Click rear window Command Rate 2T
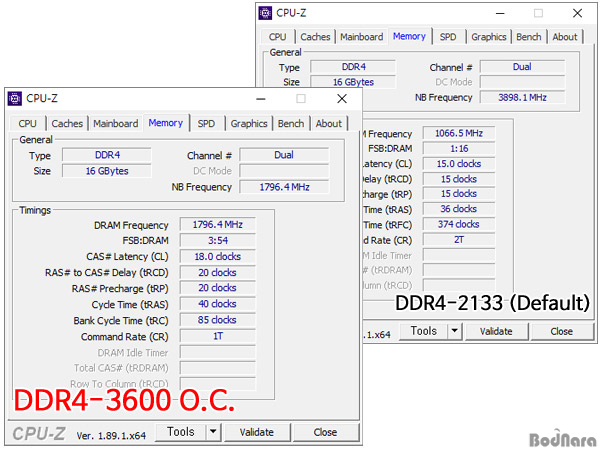Screen dimensions: 600x450 (459, 240)
